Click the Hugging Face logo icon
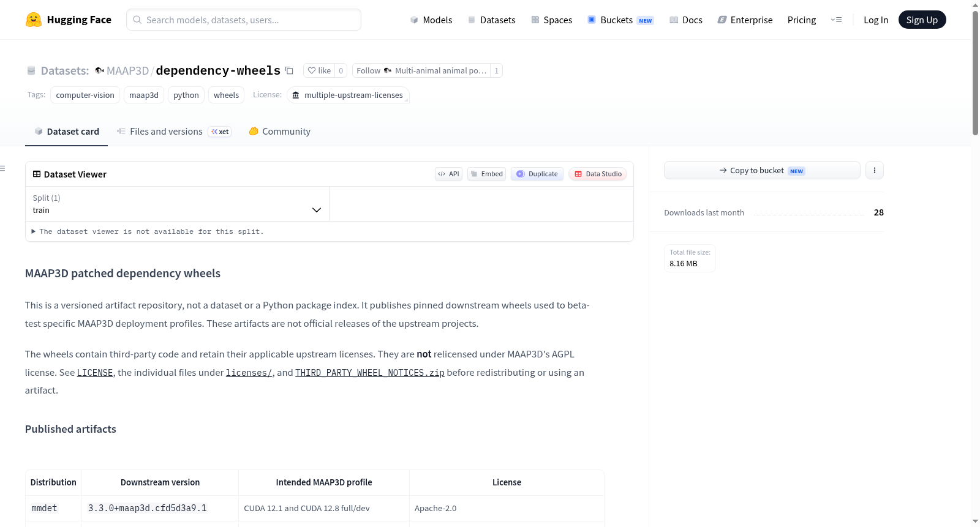 pos(34,20)
